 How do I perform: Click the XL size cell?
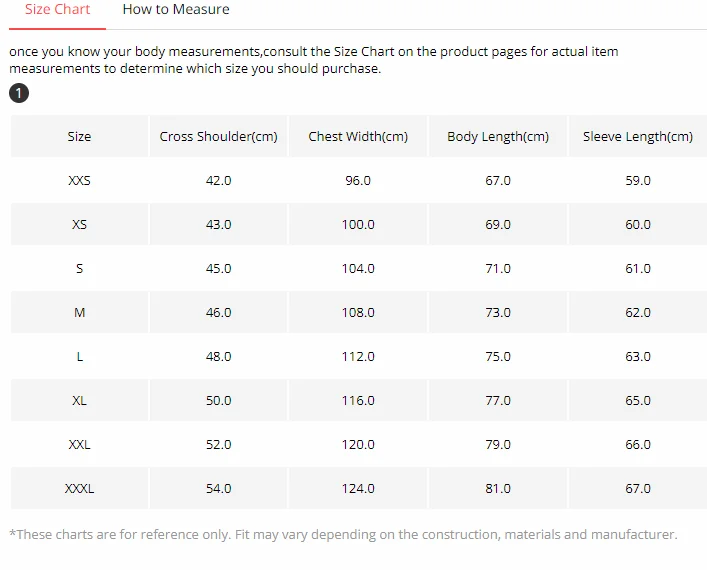[79, 401]
